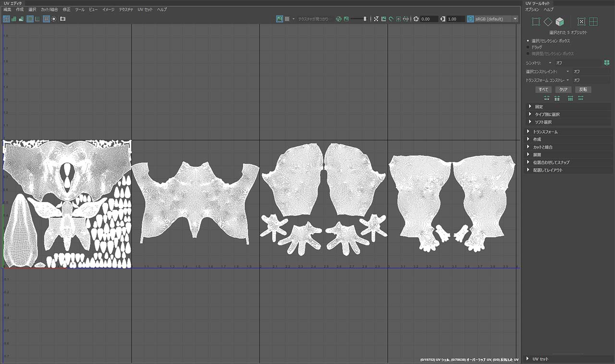Expand the カットと縫合 section
Screen dimensions: 615x364
click(543, 147)
